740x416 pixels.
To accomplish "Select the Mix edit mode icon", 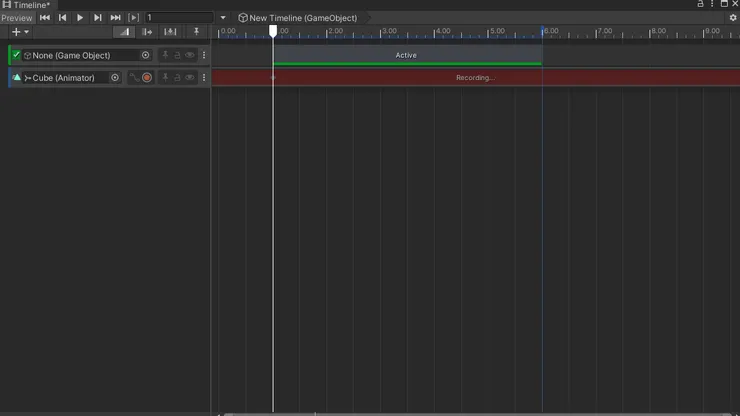I will point(124,32).
